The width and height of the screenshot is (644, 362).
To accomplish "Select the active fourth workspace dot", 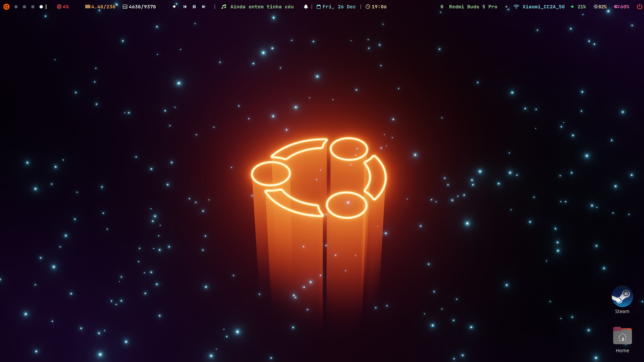I will [41, 7].
